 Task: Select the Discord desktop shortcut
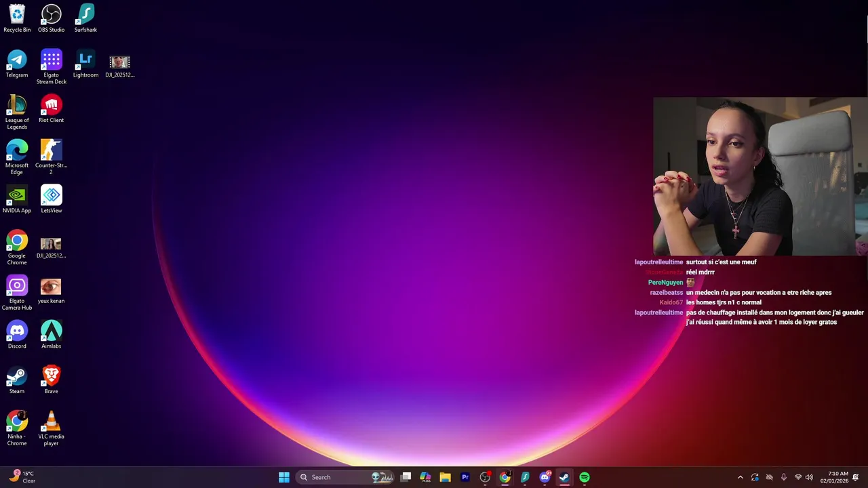(17, 335)
